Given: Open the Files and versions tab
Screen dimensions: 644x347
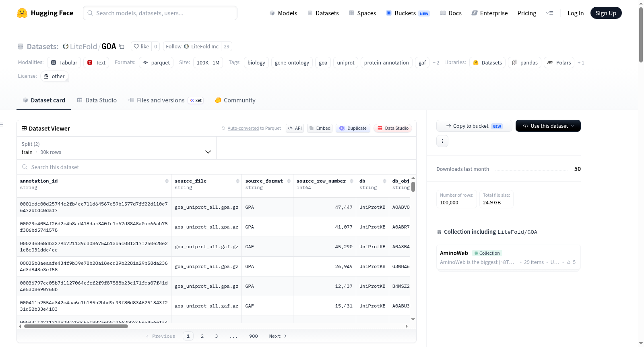Looking at the screenshot, I should point(166,100).
